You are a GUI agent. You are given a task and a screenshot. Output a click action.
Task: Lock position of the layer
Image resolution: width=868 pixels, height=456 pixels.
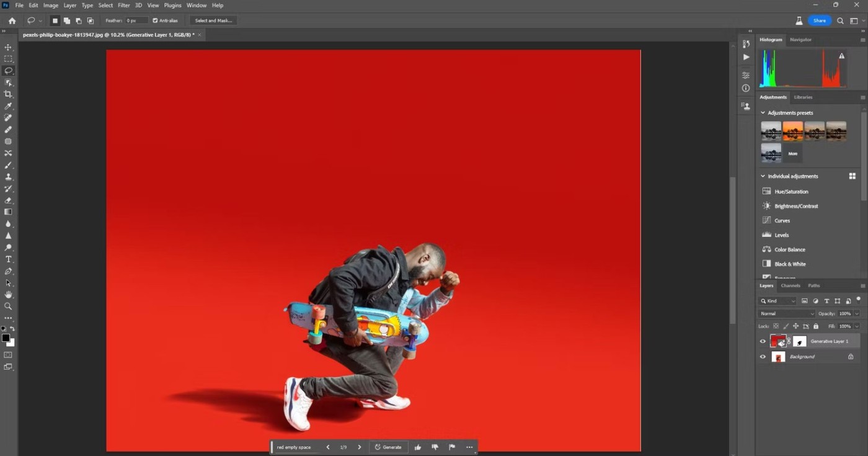click(x=795, y=326)
